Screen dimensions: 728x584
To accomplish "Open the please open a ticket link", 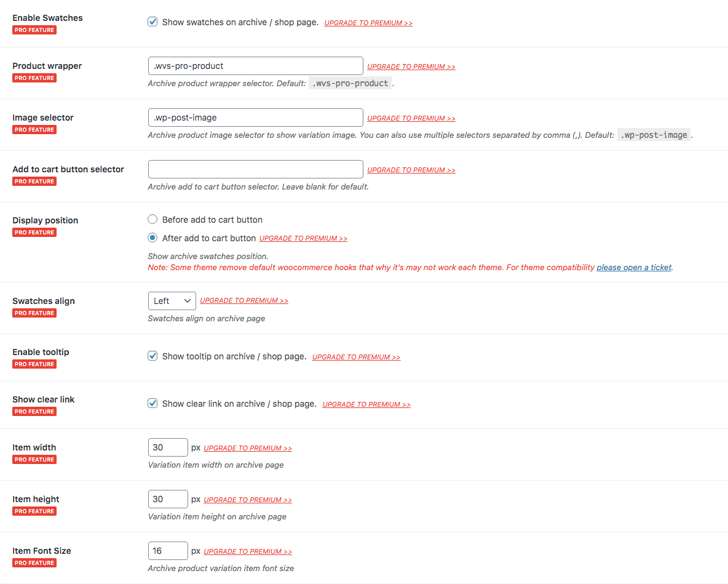I will (634, 268).
